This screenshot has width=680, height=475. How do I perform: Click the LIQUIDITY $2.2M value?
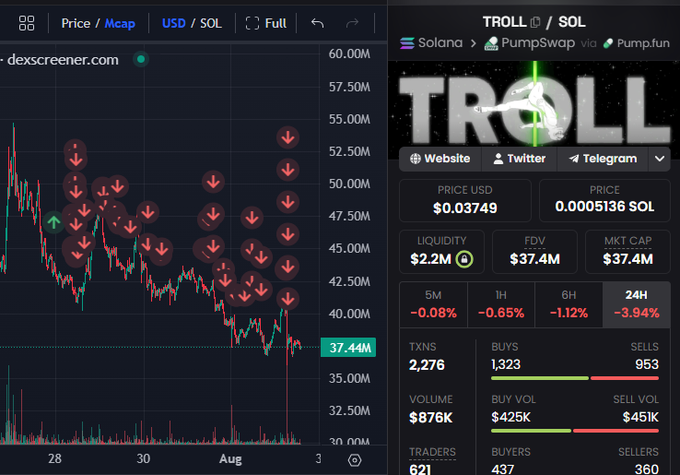point(431,259)
